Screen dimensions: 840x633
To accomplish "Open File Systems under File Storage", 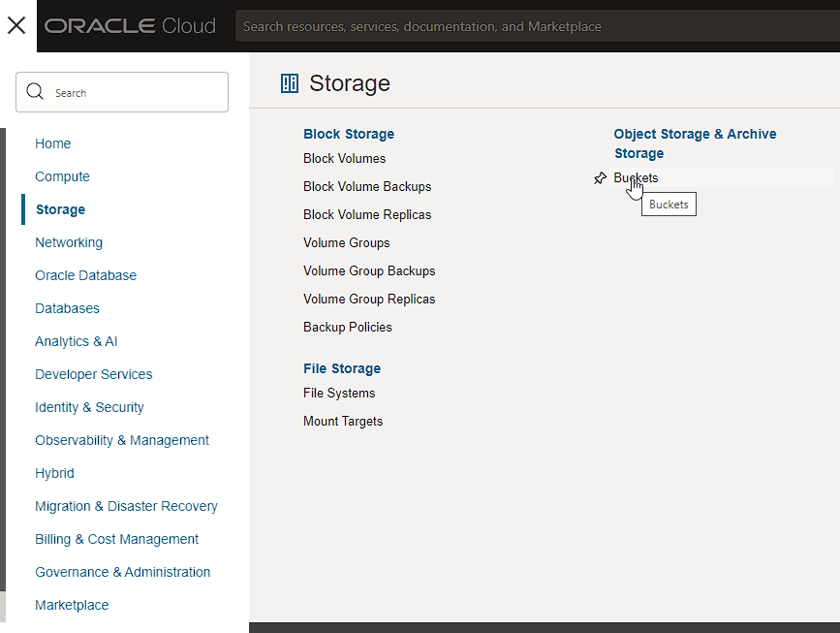I will coord(339,393).
